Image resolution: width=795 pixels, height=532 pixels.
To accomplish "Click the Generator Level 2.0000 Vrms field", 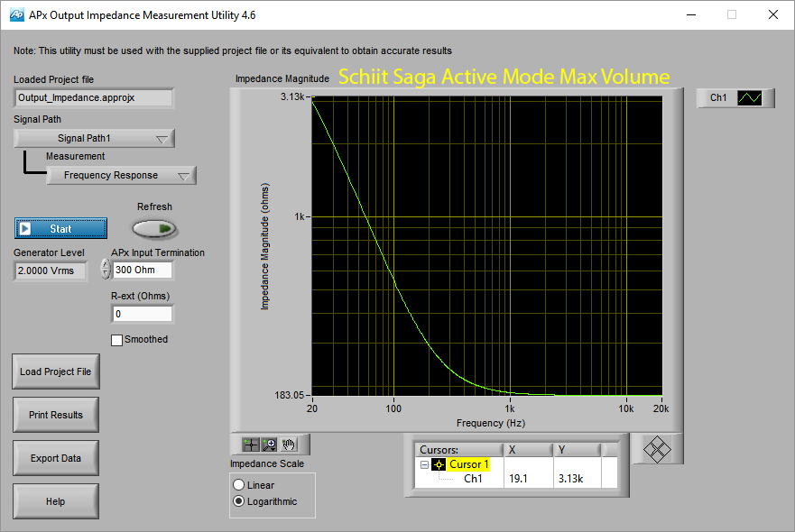I will pyautogui.click(x=51, y=271).
